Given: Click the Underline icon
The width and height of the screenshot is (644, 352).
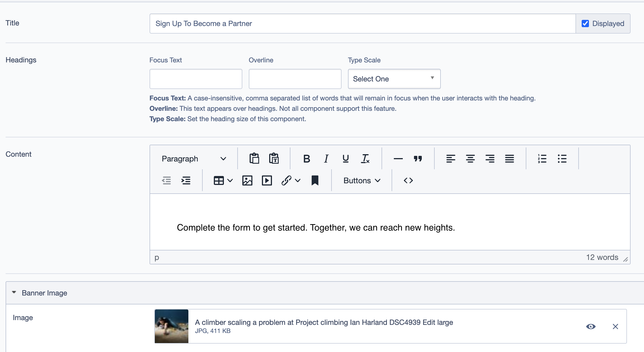Looking at the screenshot, I should tap(345, 159).
